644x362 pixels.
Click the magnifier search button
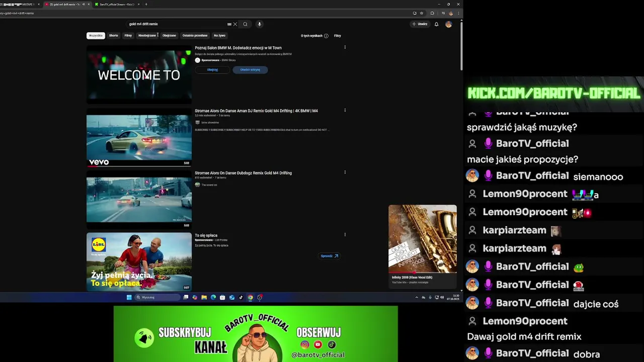click(x=245, y=24)
